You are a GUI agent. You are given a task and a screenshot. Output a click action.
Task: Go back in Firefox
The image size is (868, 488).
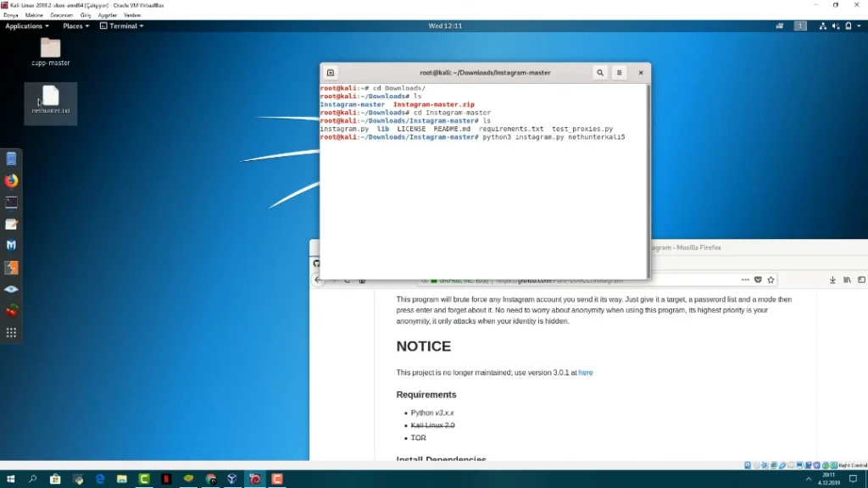[318, 280]
